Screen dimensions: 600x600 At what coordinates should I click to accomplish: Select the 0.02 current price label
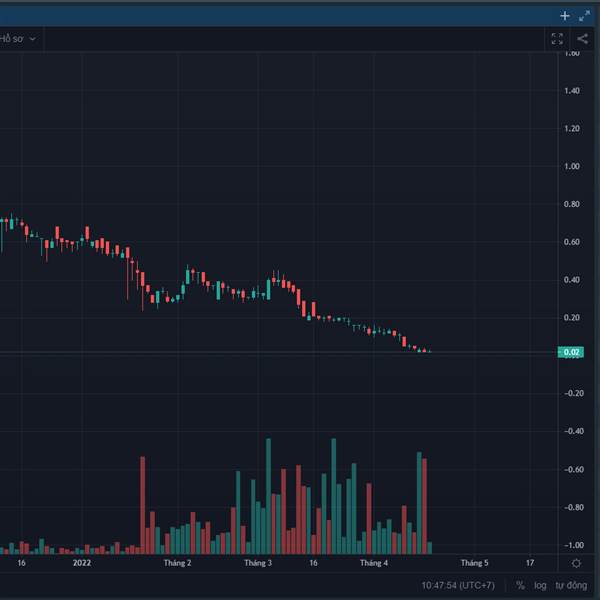pos(571,352)
